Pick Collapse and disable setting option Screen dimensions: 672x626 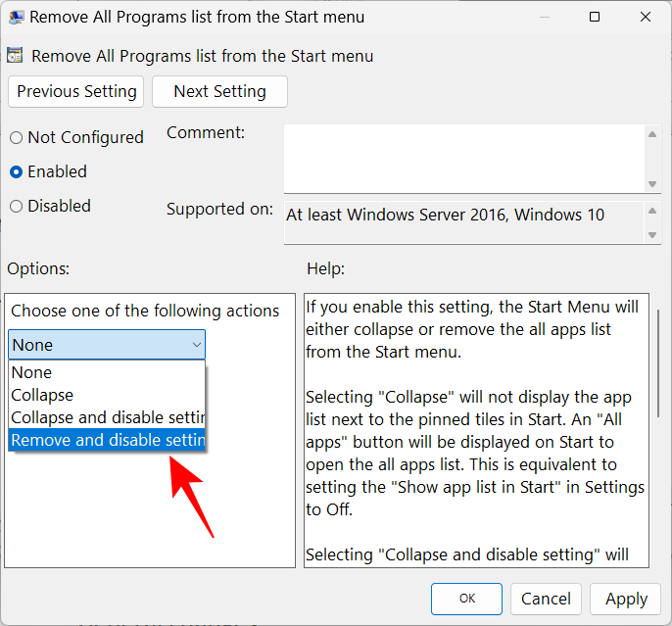(107, 418)
